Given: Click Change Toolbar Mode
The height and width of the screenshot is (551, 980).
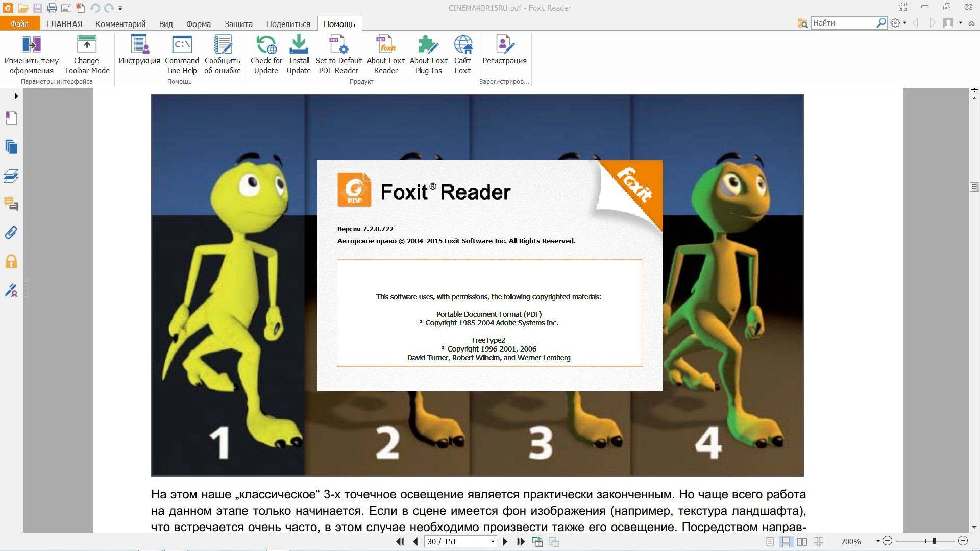Looking at the screenshot, I should pos(87,55).
